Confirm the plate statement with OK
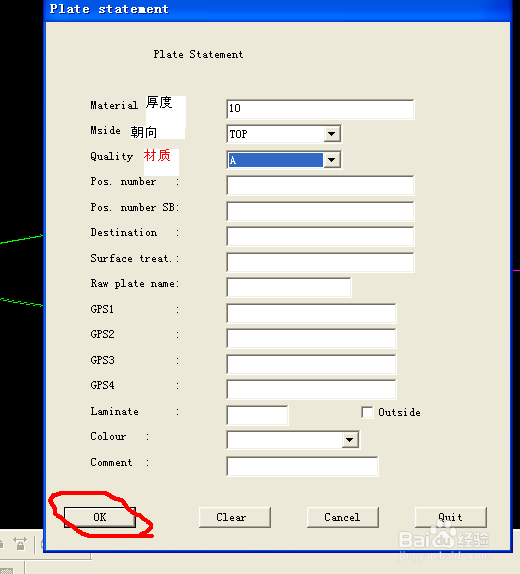520x574 pixels. (100, 517)
